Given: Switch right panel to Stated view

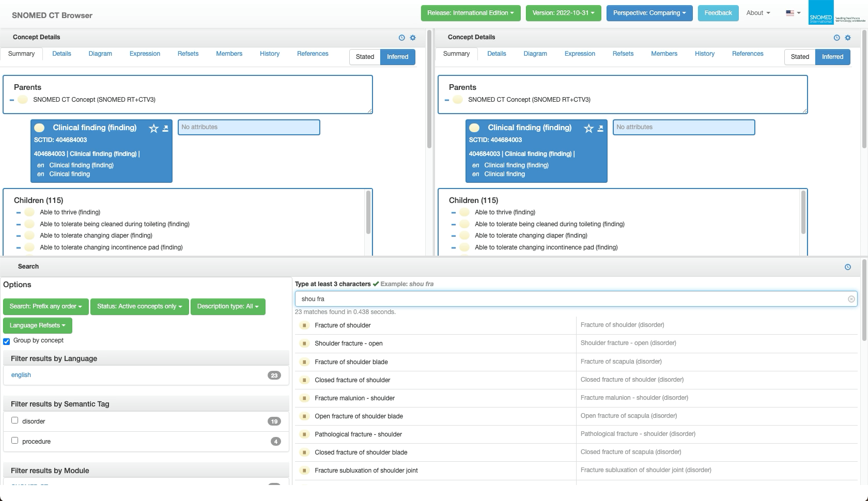Looking at the screenshot, I should (x=800, y=57).
